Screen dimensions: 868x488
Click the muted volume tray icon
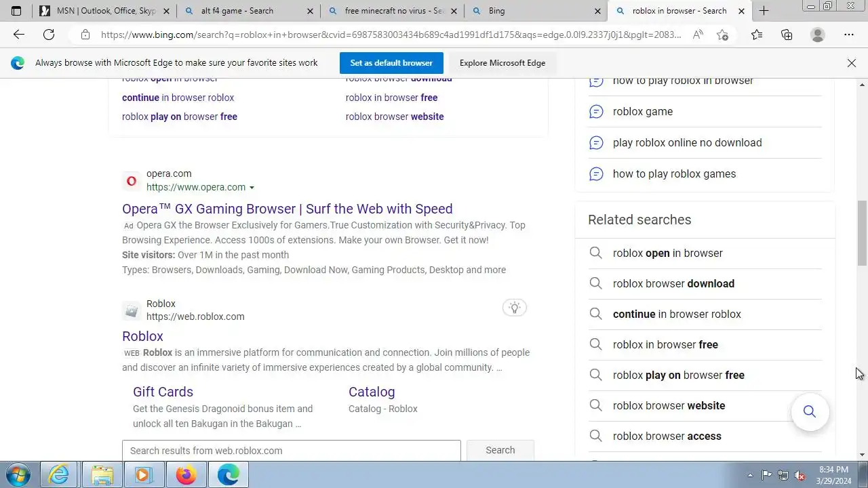click(x=800, y=475)
